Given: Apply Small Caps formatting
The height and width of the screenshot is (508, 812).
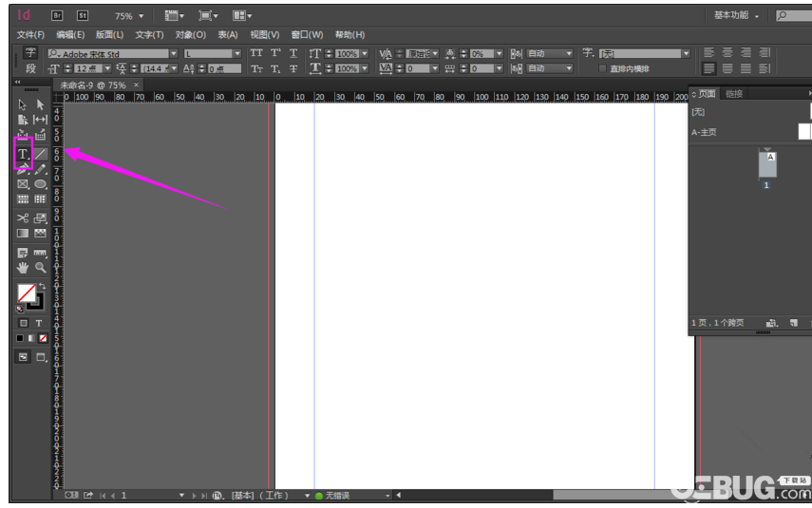Looking at the screenshot, I should click(x=256, y=68).
